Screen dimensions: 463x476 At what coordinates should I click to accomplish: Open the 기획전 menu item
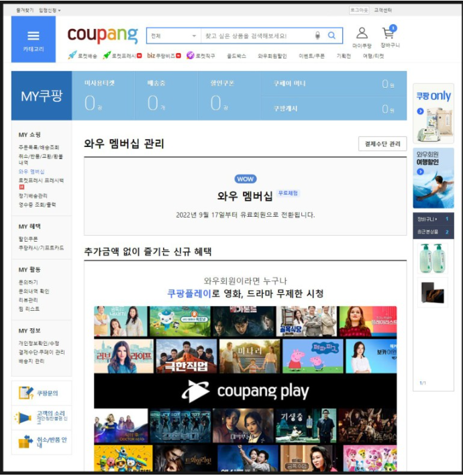[x=344, y=56]
